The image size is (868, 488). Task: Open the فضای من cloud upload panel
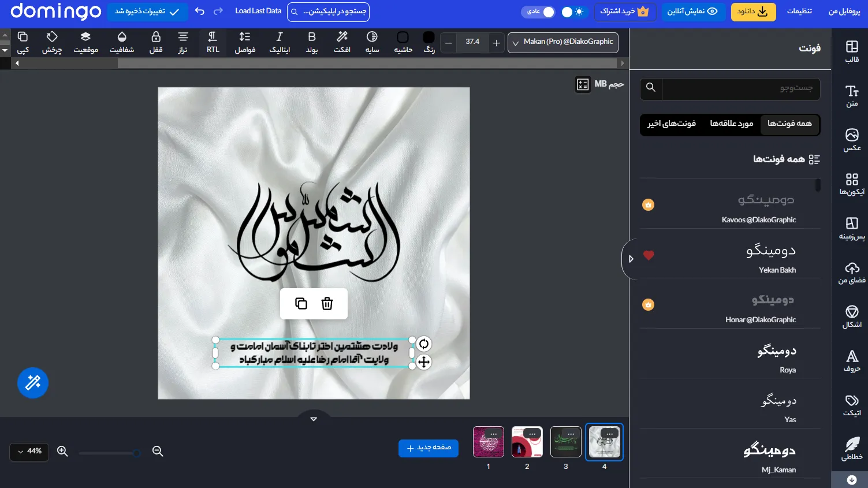click(x=852, y=273)
